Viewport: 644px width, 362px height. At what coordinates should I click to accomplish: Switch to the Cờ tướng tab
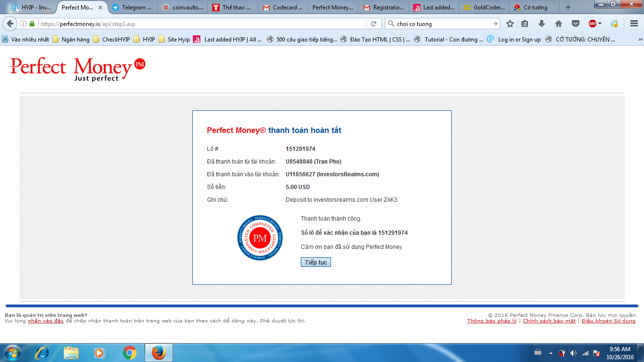click(535, 8)
